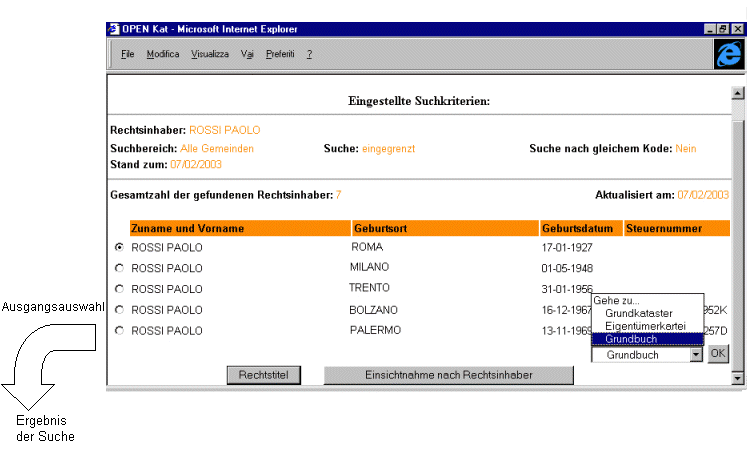Click Einsichtnahme nach Rechtsinhaber button
Image resolution: width=750 pixels, height=450 pixels.
(448, 375)
